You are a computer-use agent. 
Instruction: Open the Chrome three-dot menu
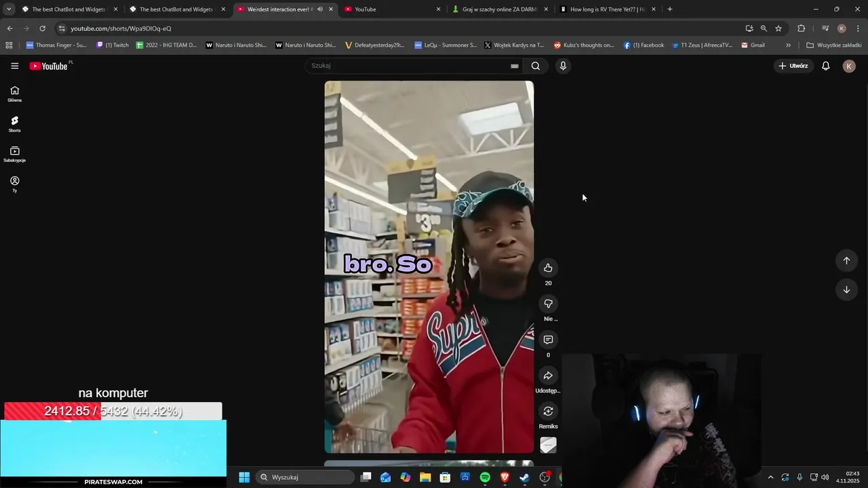point(858,28)
